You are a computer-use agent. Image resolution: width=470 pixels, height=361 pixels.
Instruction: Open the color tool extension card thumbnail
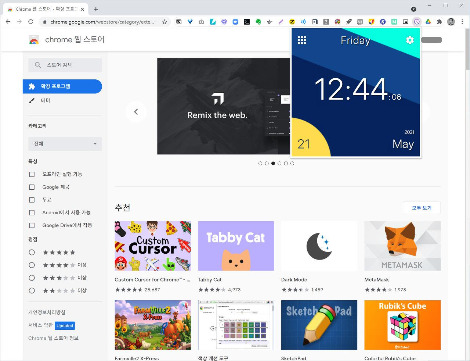236,325
